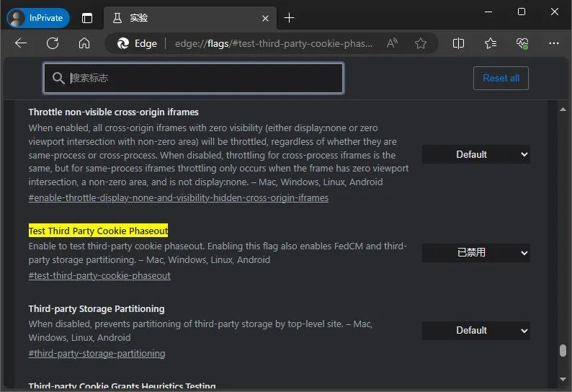Image resolution: width=572 pixels, height=392 pixels.
Task: Click the page vertical scrollbar thumb
Action: [563, 351]
